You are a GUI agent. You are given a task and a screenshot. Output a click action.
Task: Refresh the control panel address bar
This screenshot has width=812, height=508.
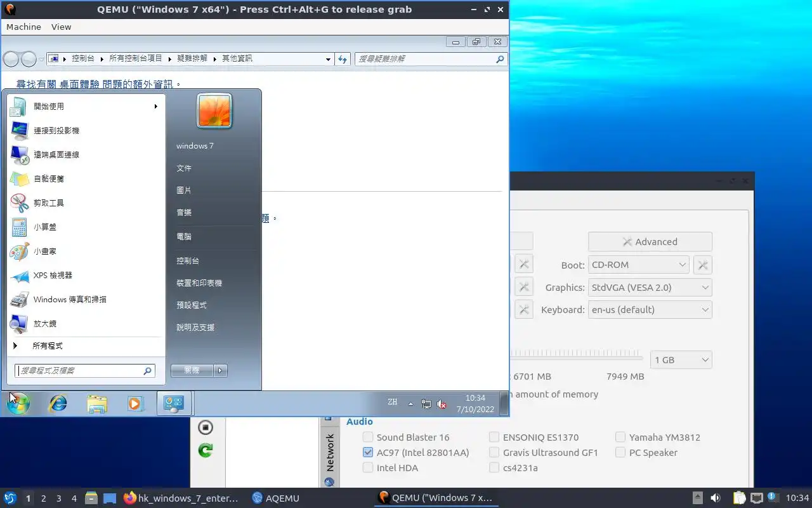[x=343, y=58]
